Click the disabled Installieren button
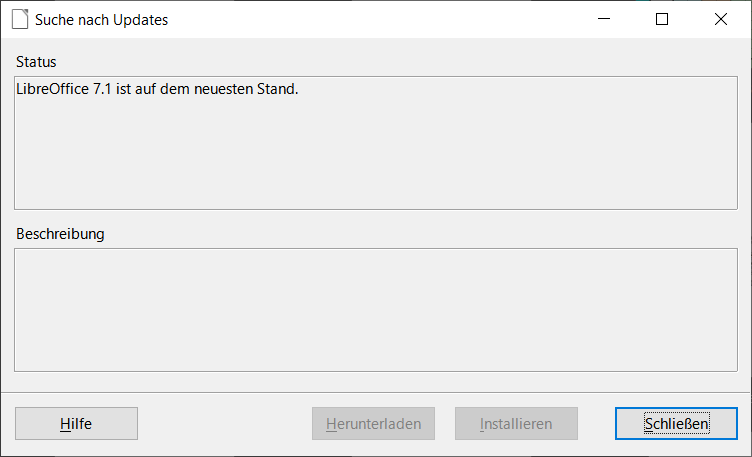 516,424
